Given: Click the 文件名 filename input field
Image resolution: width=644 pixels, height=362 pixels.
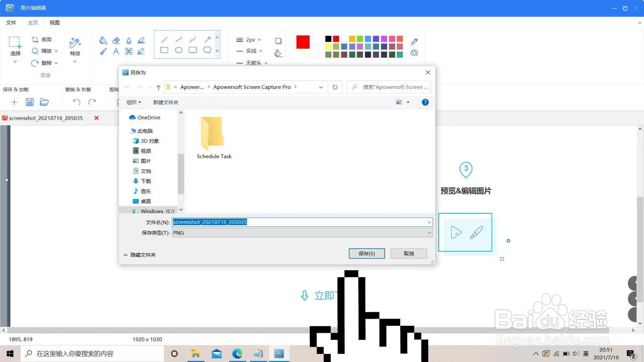Looking at the screenshot, I should pos(302,222).
